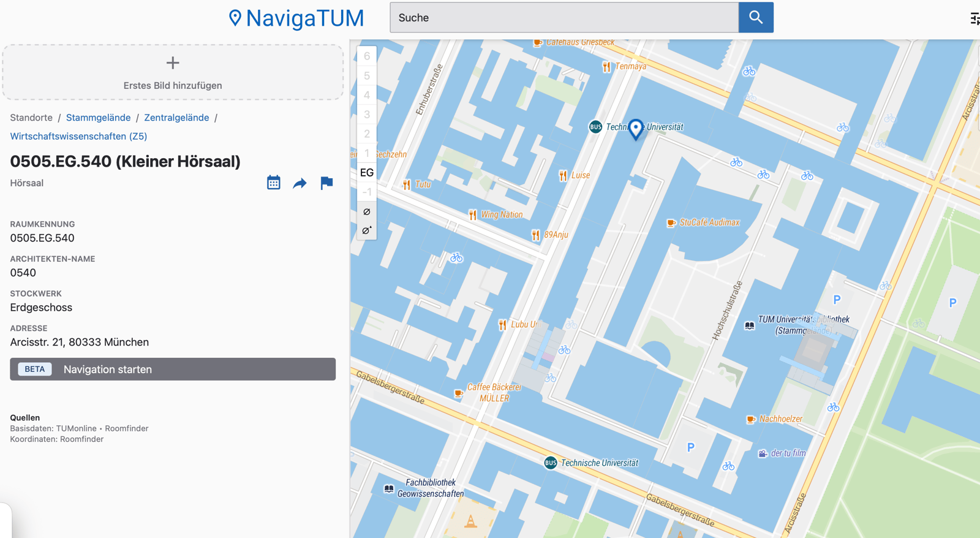This screenshot has width=980, height=538.
Task: Open Zentralgelände breadcrumb link
Action: (176, 118)
